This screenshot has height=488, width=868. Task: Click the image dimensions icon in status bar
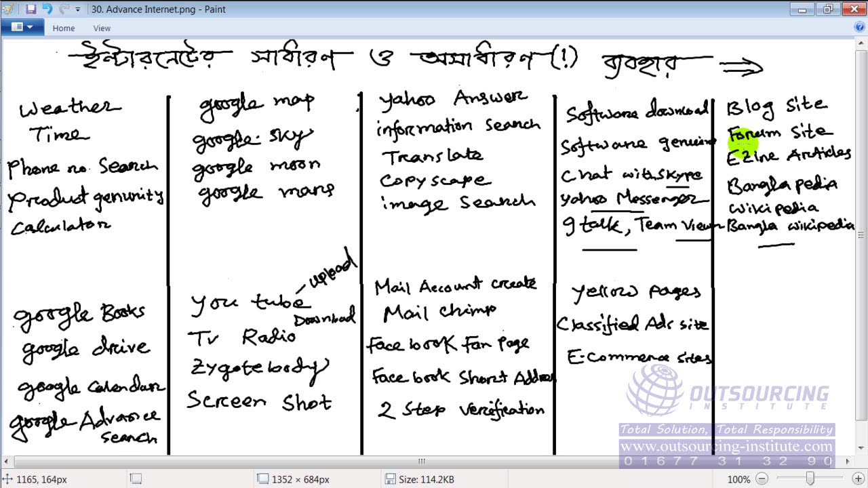tap(263, 479)
